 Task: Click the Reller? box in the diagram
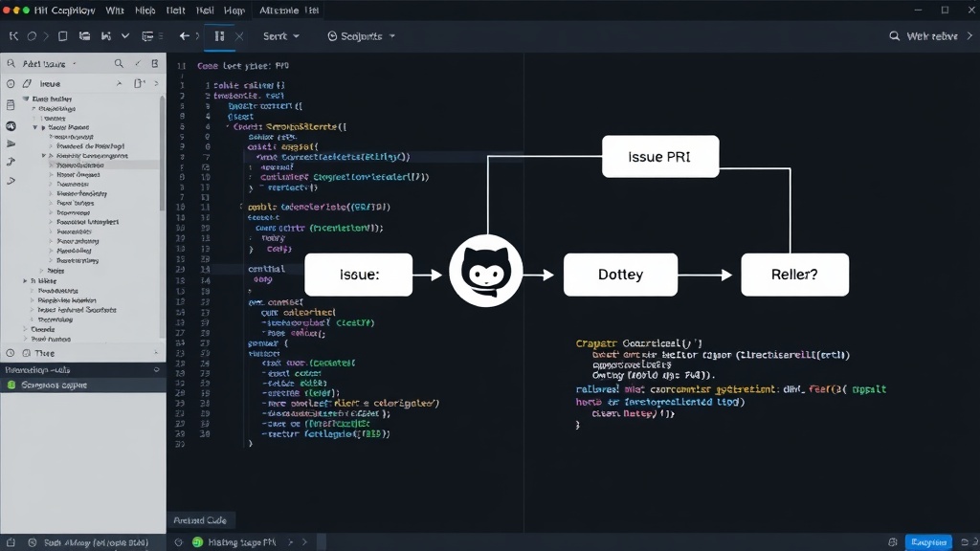794,275
